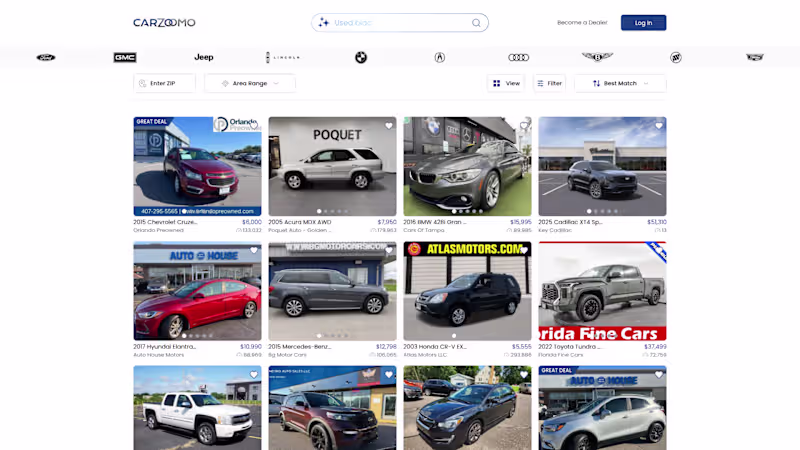Click into the search text box
The height and width of the screenshot is (450, 800).
click(x=401, y=22)
